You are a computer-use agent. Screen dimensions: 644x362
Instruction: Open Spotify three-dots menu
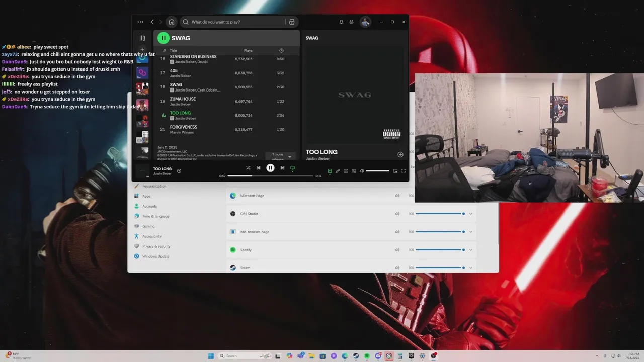click(x=140, y=22)
